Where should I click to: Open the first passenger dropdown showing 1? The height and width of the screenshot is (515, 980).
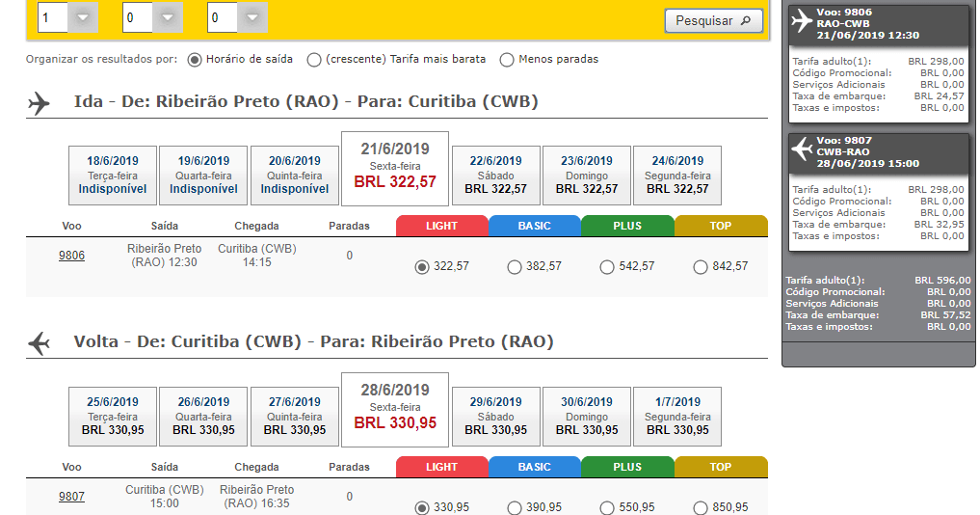83,17
